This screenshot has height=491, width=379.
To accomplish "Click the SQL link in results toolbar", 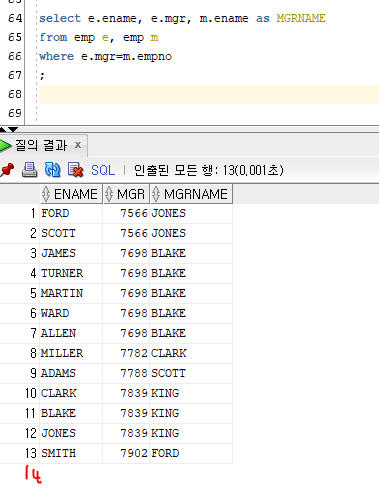I will [103, 170].
